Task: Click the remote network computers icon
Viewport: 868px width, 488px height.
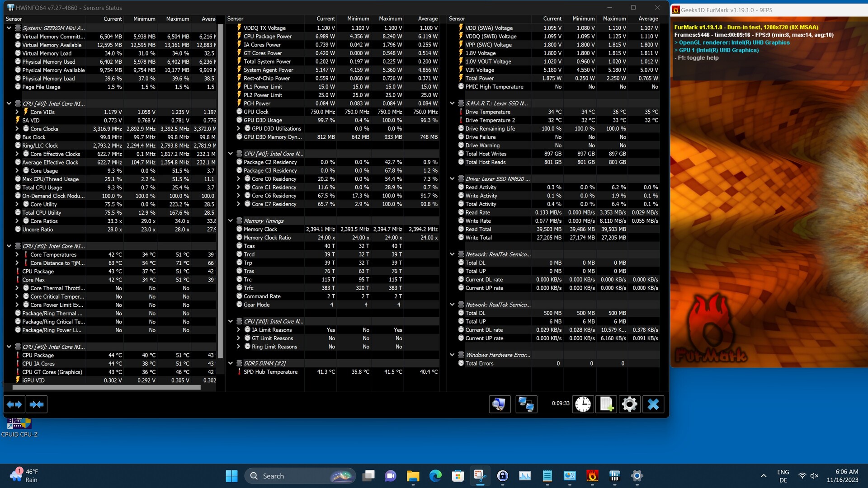Action: click(526, 404)
